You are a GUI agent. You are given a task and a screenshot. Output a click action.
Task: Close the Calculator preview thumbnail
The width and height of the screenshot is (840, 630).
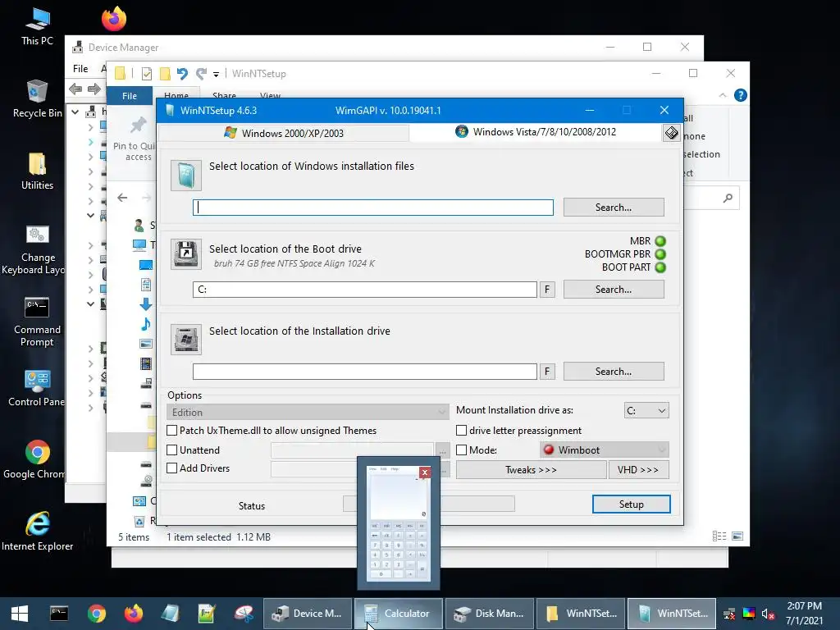[425, 472]
